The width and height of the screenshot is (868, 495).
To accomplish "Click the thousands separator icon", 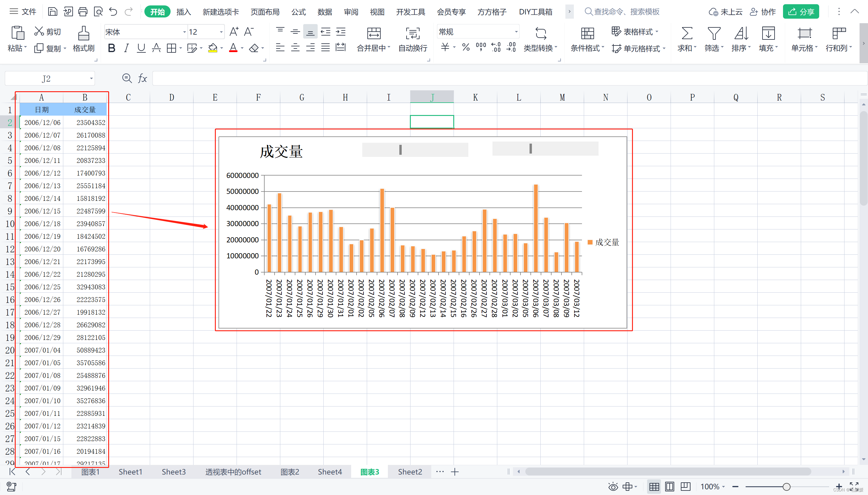I will pyautogui.click(x=481, y=47).
